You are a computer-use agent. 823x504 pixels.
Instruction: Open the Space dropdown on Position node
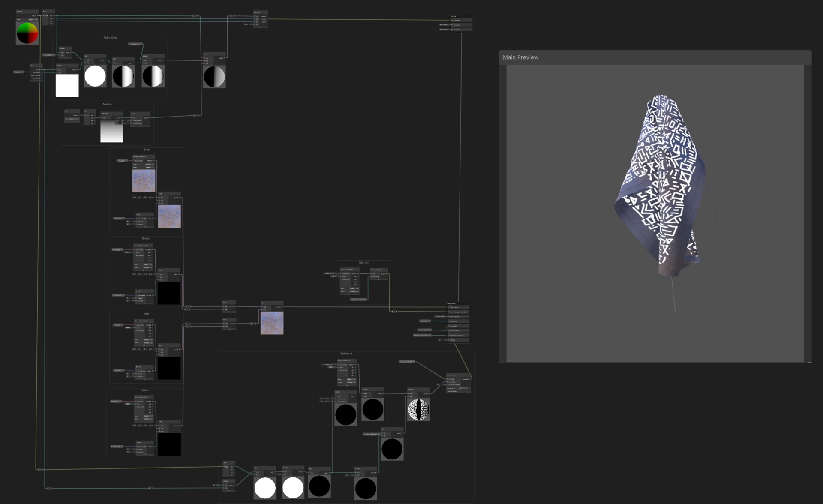pos(33,20)
